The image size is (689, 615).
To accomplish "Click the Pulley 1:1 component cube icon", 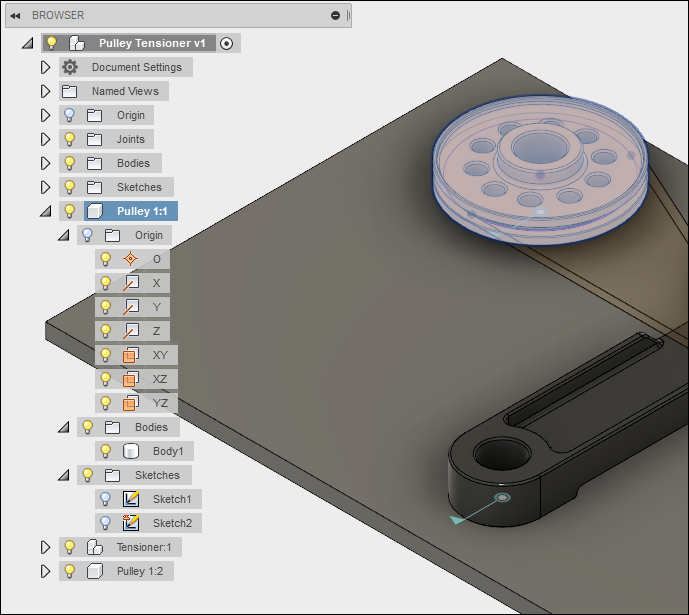I will 95,211.
